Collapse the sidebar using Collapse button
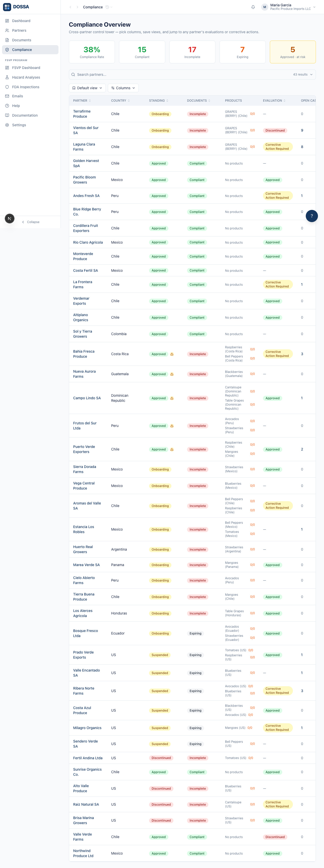Viewport: 324px width, 868px height. coord(31,222)
